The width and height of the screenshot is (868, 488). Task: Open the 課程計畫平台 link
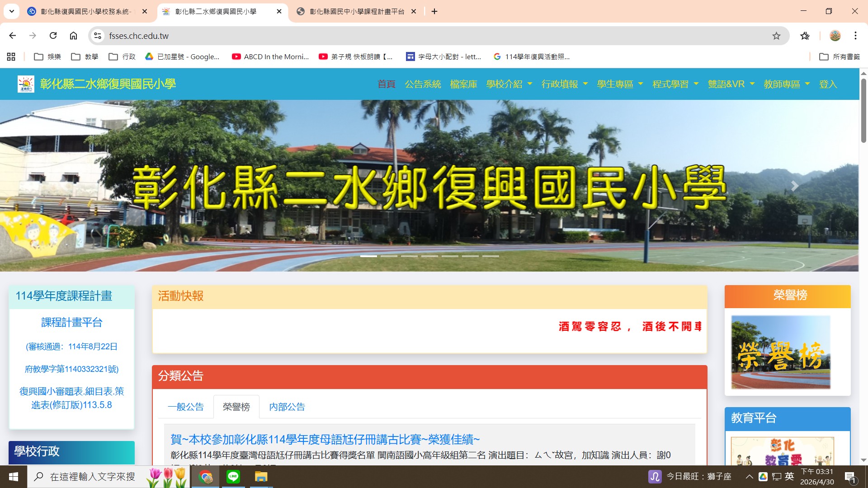pos(71,322)
